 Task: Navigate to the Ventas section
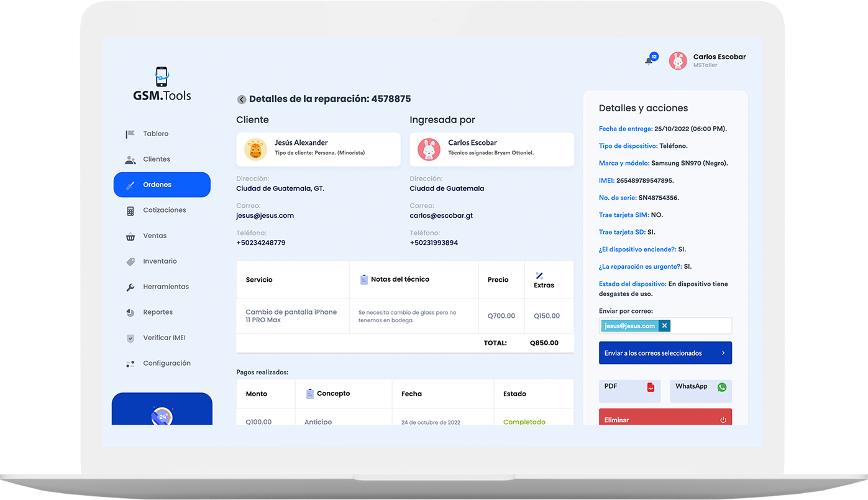point(155,236)
